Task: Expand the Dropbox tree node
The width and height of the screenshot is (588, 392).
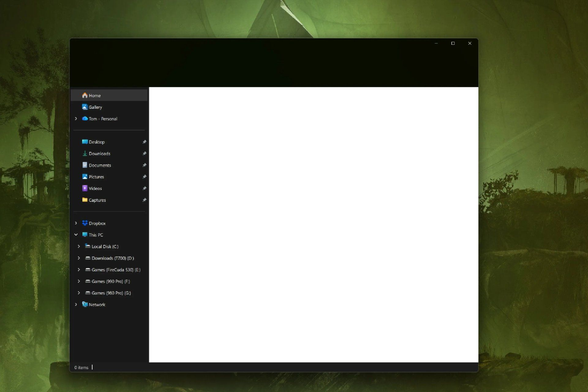Action: click(76, 223)
